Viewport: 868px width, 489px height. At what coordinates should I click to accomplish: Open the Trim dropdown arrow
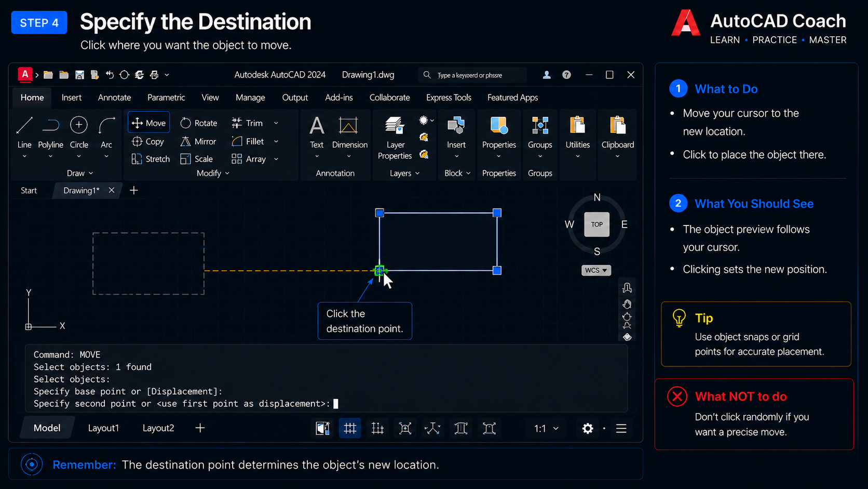coord(276,123)
